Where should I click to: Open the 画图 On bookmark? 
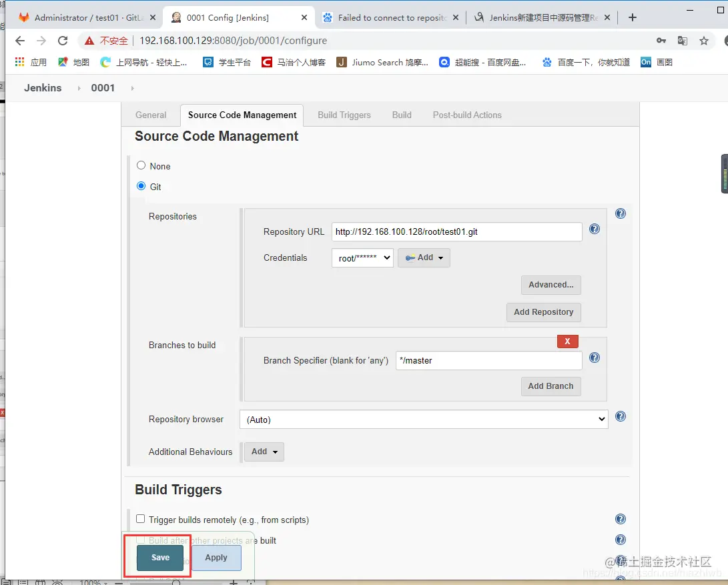point(657,62)
